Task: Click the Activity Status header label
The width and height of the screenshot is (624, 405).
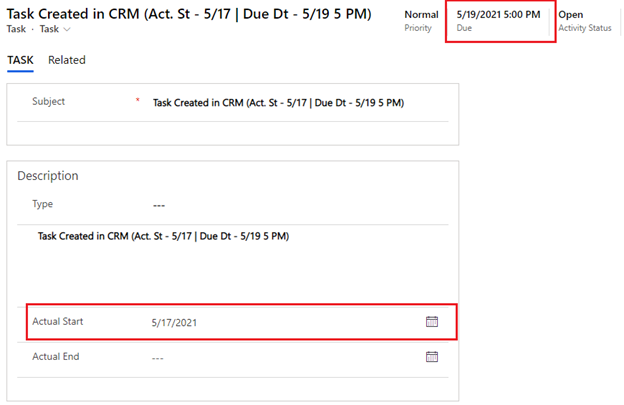Action: tap(585, 28)
